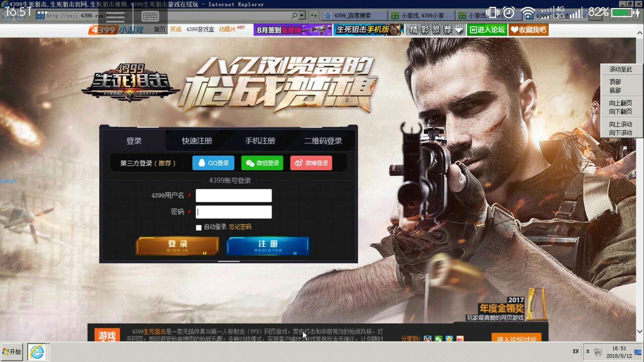Screen dimensions: 644x362
Task: Click the show desktop tray icon
Action: click(638, 352)
